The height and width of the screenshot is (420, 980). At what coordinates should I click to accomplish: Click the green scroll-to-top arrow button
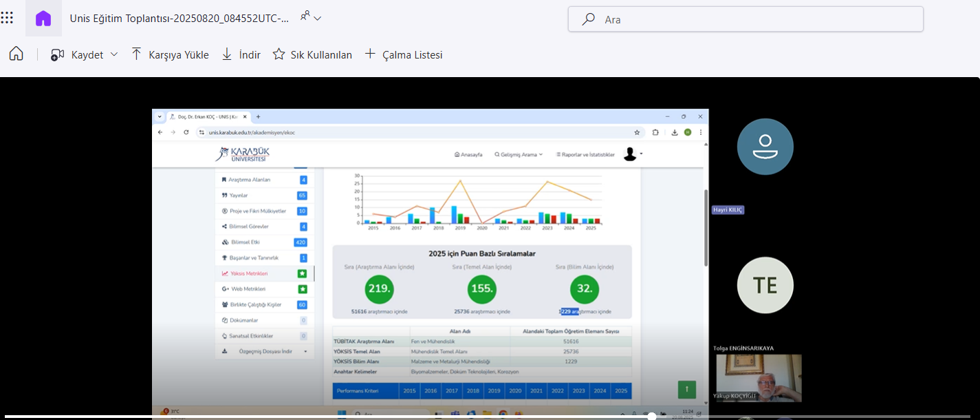[686, 389]
